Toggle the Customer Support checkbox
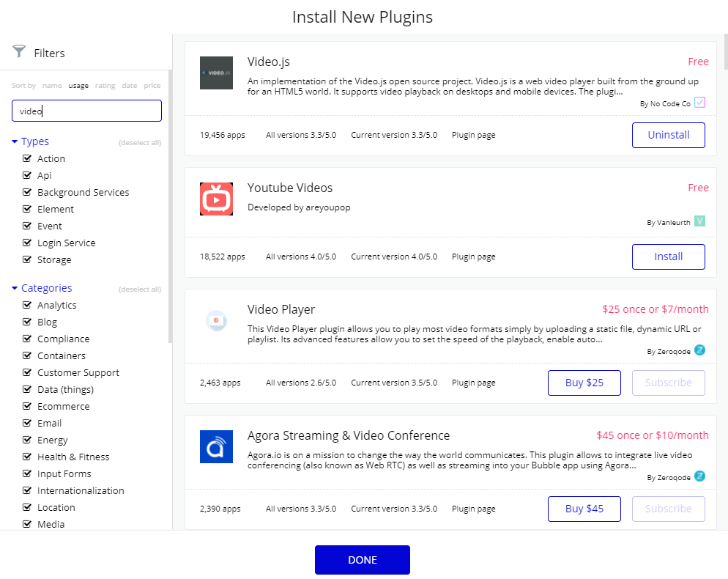The width and height of the screenshot is (728, 579). point(27,372)
